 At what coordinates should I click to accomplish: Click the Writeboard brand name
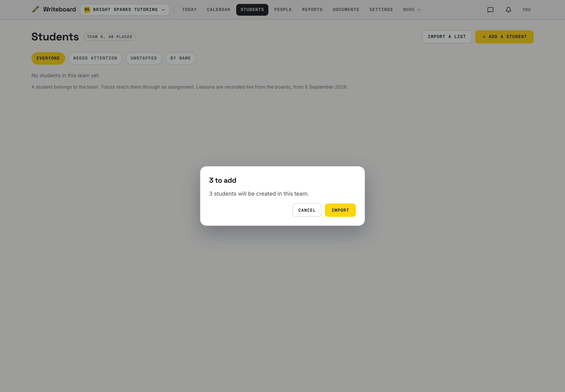click(59, 9)
